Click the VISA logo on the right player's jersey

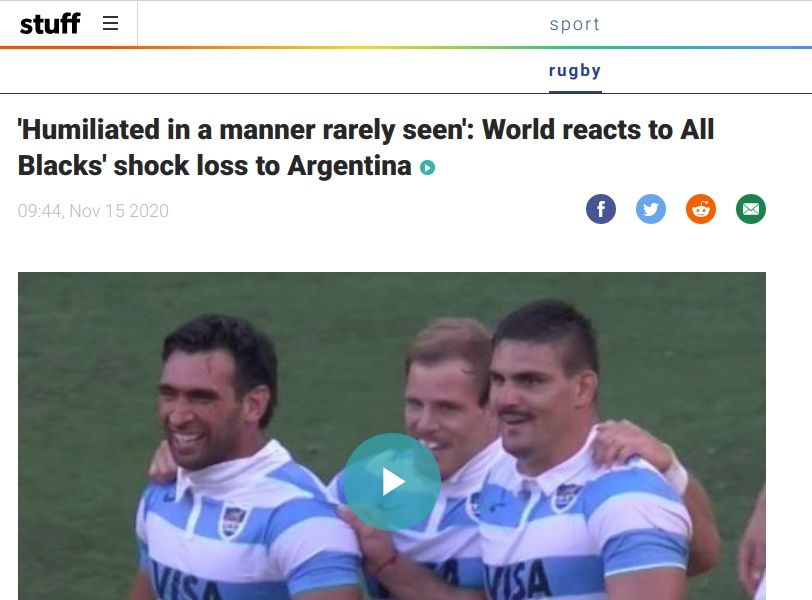517,580
